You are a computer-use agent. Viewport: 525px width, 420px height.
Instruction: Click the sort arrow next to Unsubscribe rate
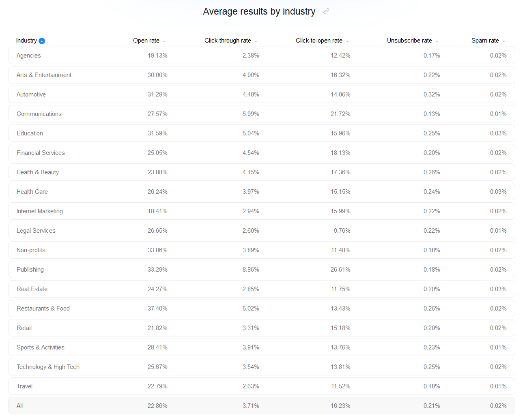pyautogui.click(x=437, y=41)
